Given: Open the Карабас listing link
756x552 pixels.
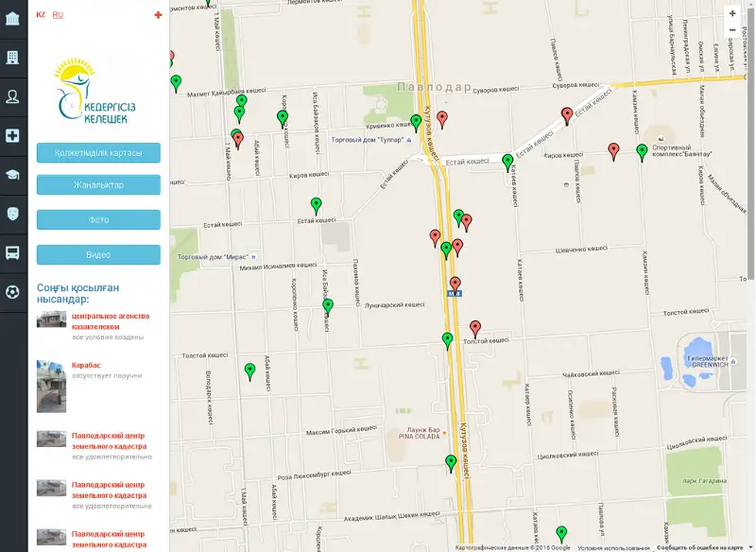Looking at the screenshot, I should pos(86,365).
